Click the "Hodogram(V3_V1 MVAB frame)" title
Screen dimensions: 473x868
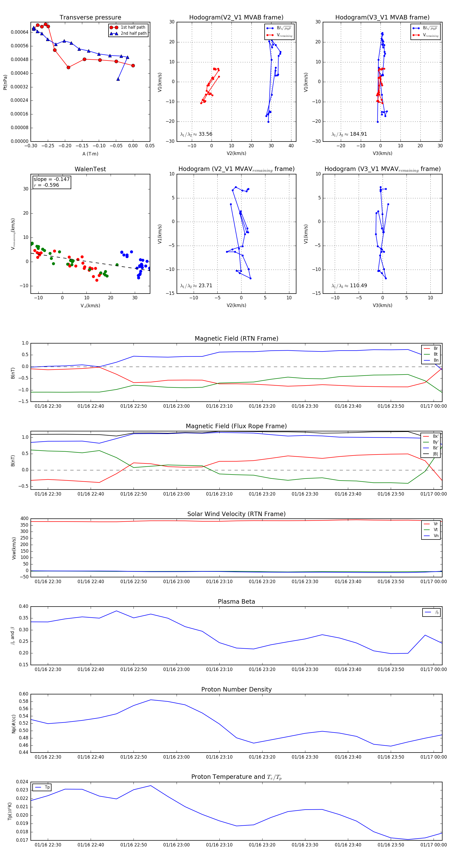(382, 18)
